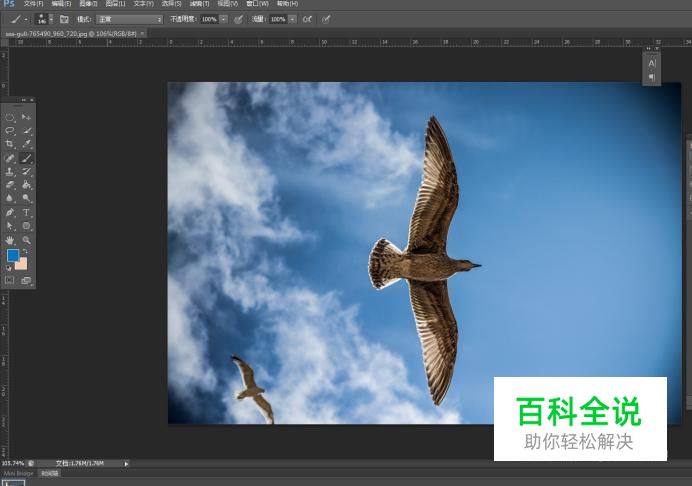Viewport: 692px width, 486px height.
Task: Toggle the Brush panel
Action: tap(64, 19)
